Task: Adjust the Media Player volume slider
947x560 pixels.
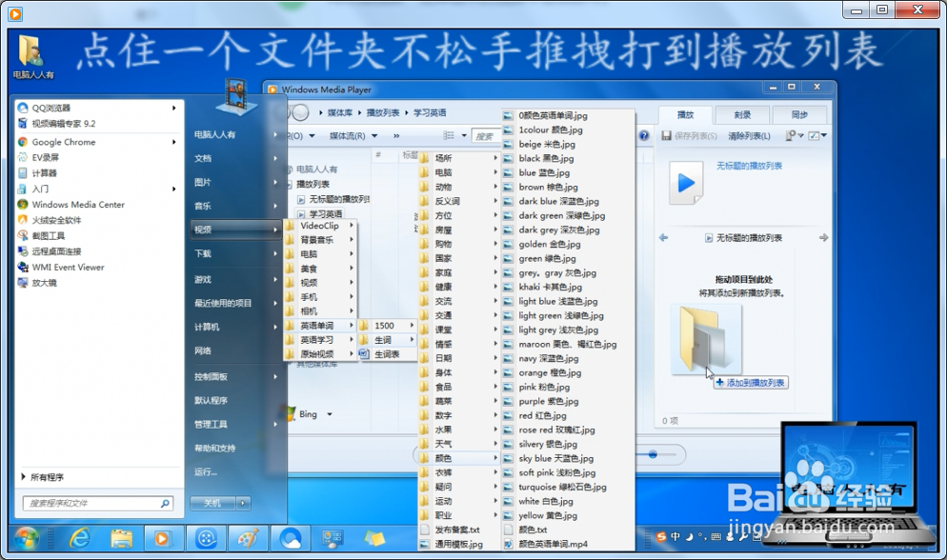Action: 653,454
